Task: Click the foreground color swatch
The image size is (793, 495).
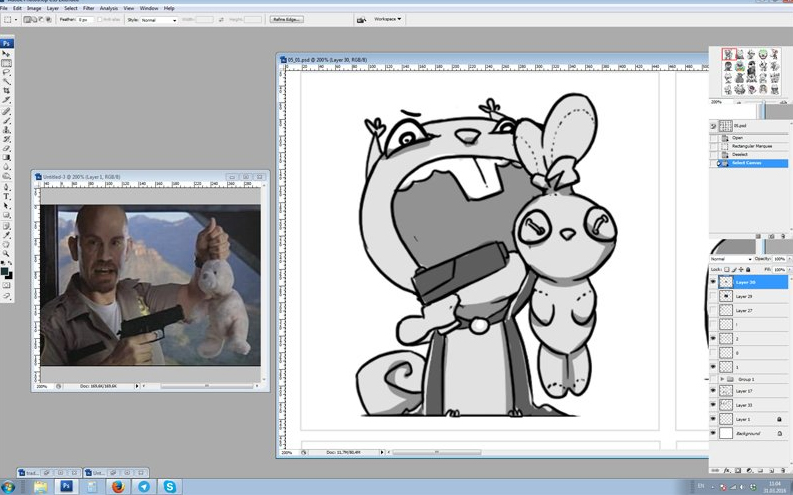Action: pos(5,271)
